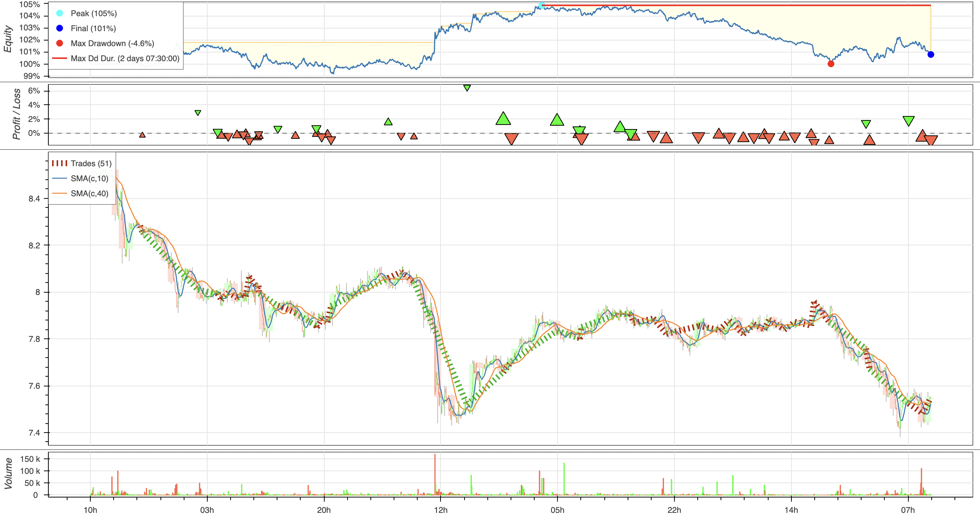Toggle SMA(c,10) line visibility in legend
Image resolution: width=980 pixels, height=517 pixels.
89,179
